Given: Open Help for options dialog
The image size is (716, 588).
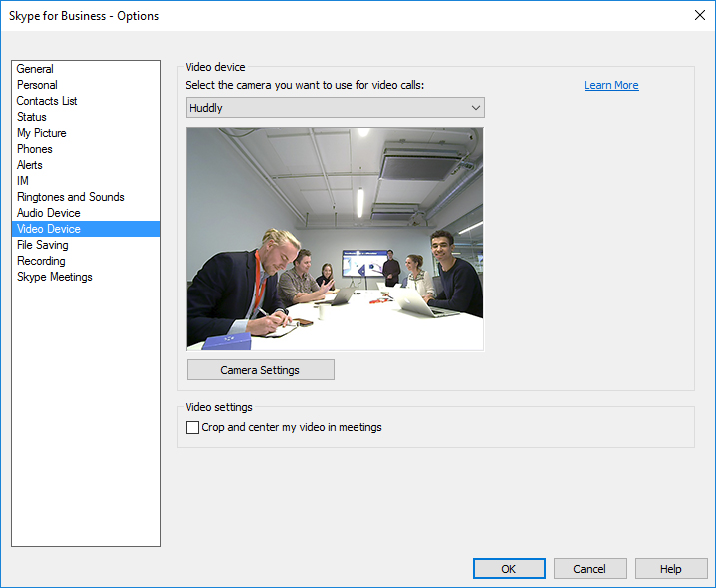Looking at the screenshot, I should pos(671,569).
